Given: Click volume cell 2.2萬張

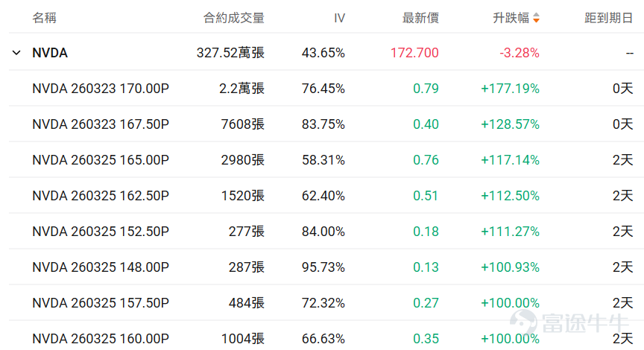Looking at the screenshot, I should coord(241,89).
